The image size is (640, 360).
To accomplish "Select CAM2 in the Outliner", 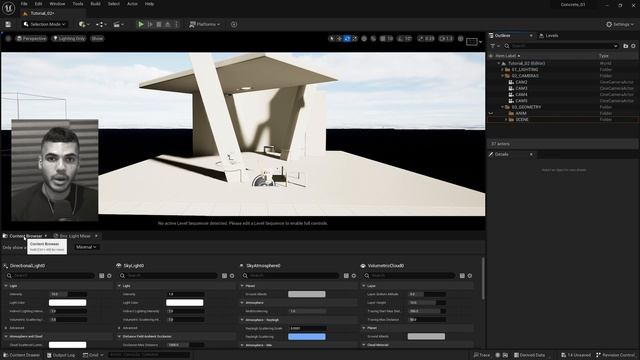I will [521, 82].
